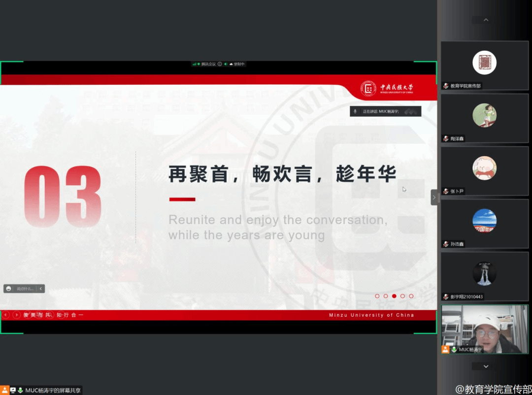Image resolution: width=532 pixels, height=395 pixels.
Task: Collapse the participant video sidebar
Action: tap(434, 197)
